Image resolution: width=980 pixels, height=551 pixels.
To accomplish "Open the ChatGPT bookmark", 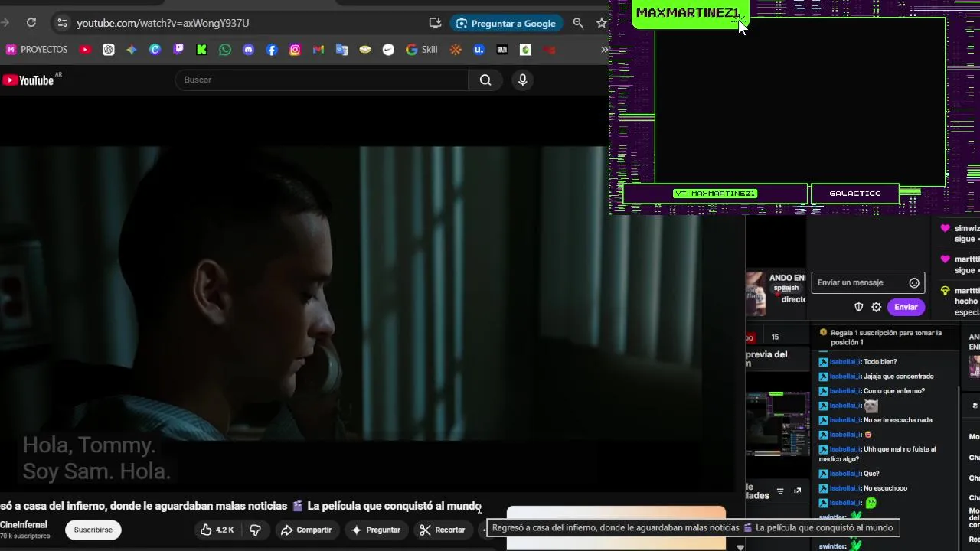I will point(109,50).
